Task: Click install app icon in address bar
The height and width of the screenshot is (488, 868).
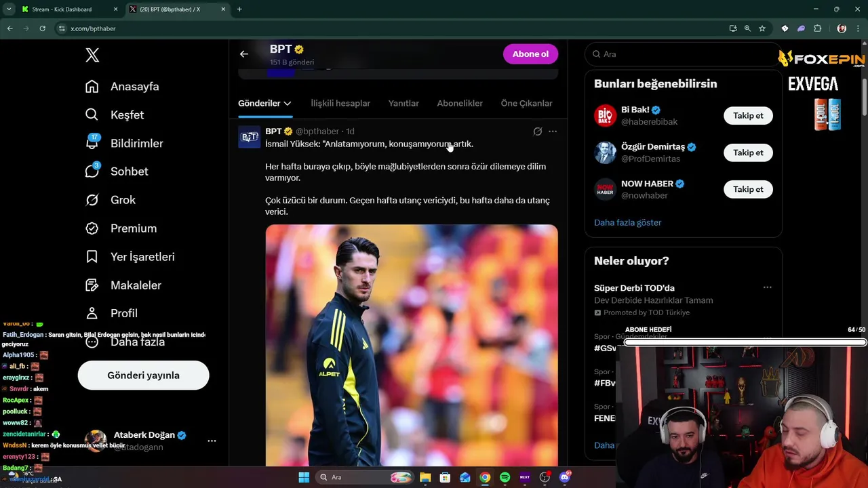Action: tap(733, 28)
